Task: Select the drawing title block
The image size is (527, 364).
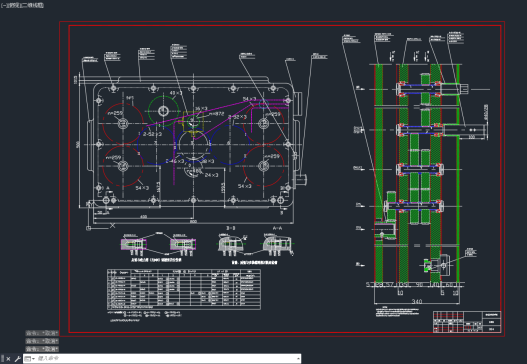Action: coord(467,322)
